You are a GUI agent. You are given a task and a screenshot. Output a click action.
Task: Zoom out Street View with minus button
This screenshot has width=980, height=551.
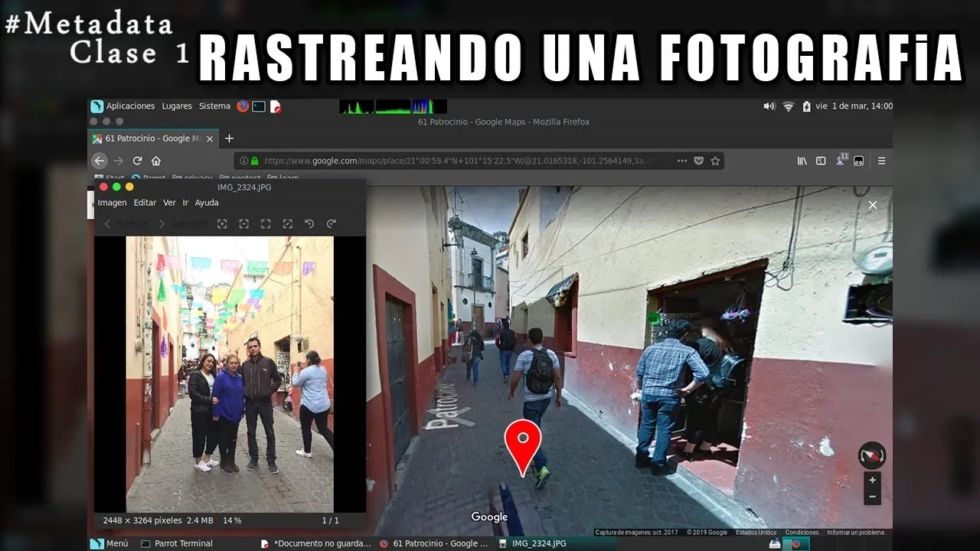pos(872,497)
